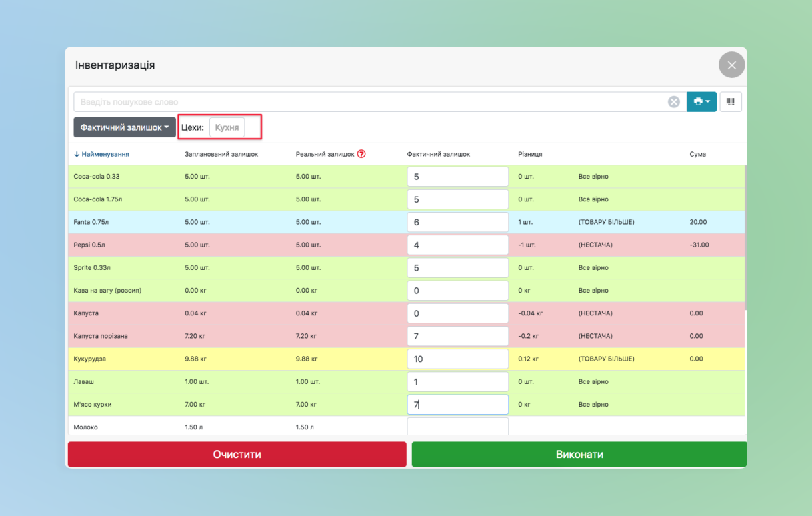812x516 pixels.
Task: Edit actual stock field for Fanta 0.75л
Action: point(457,222)
